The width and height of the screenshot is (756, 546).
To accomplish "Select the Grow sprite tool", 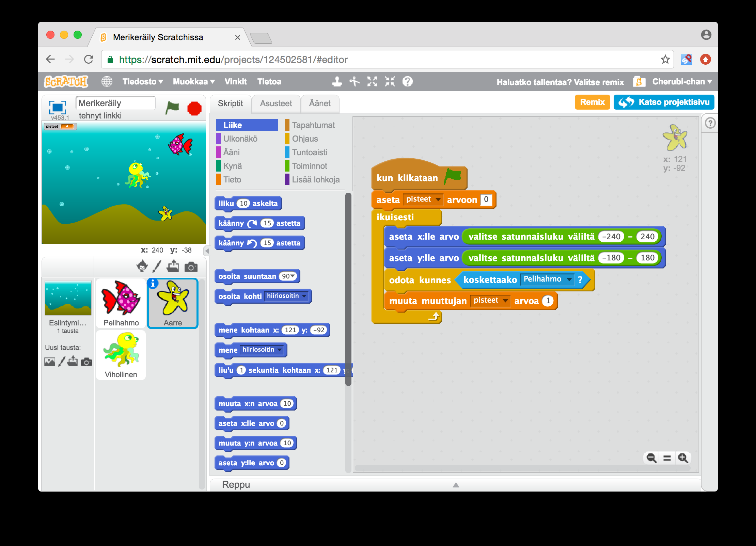I will (x=372, y=82).
